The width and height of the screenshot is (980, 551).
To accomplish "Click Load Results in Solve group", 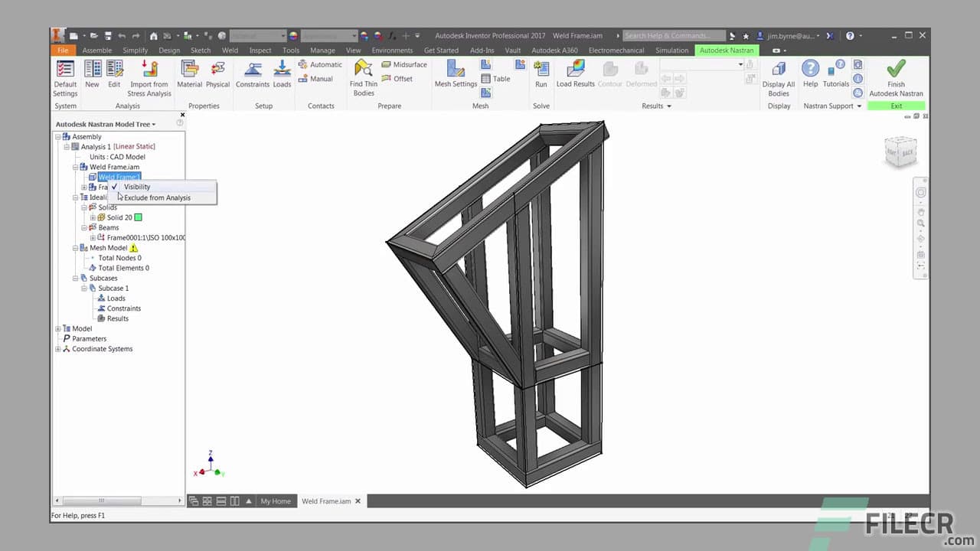I will coord(575,74).
